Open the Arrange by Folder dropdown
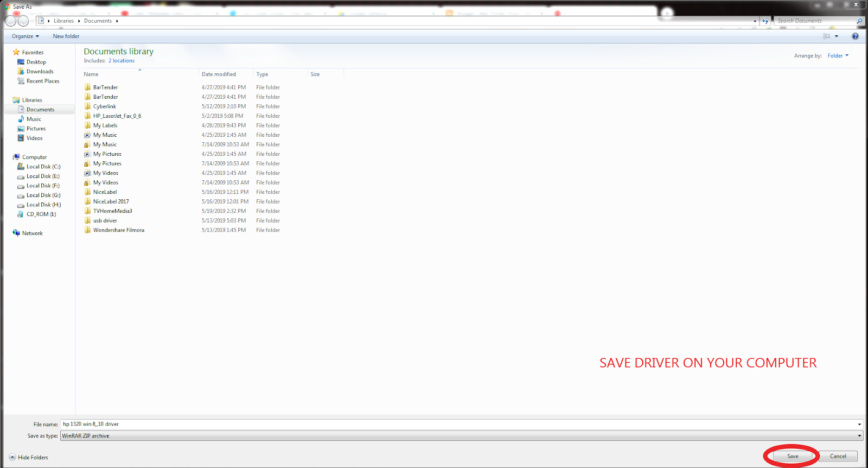 click(838, 56)
